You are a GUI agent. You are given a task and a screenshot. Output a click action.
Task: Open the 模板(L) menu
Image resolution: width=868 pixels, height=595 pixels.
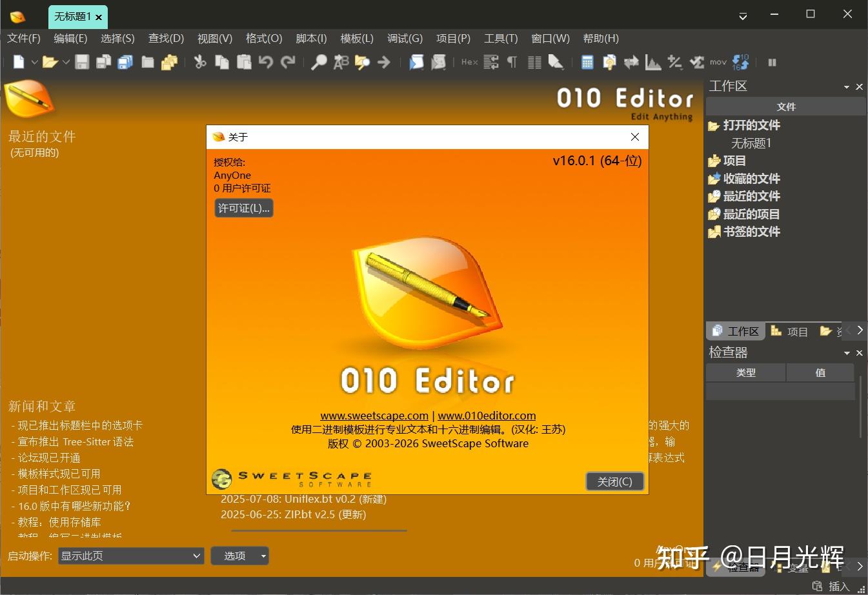pos(357,38)
